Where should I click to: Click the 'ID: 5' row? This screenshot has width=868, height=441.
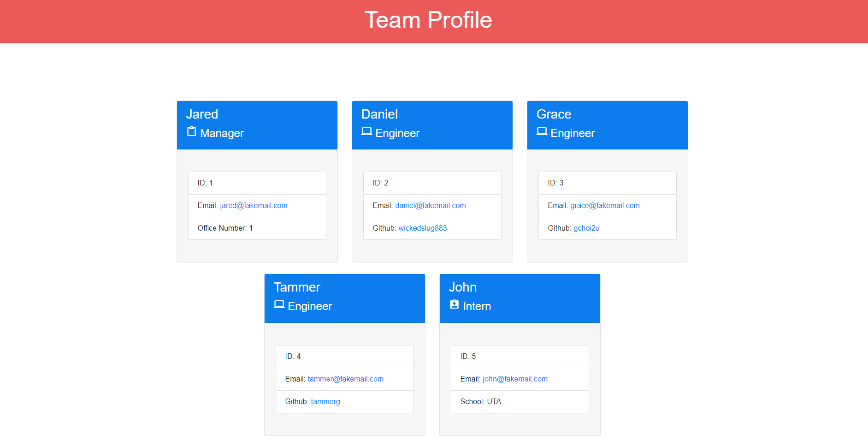click(x=520, y=357)
